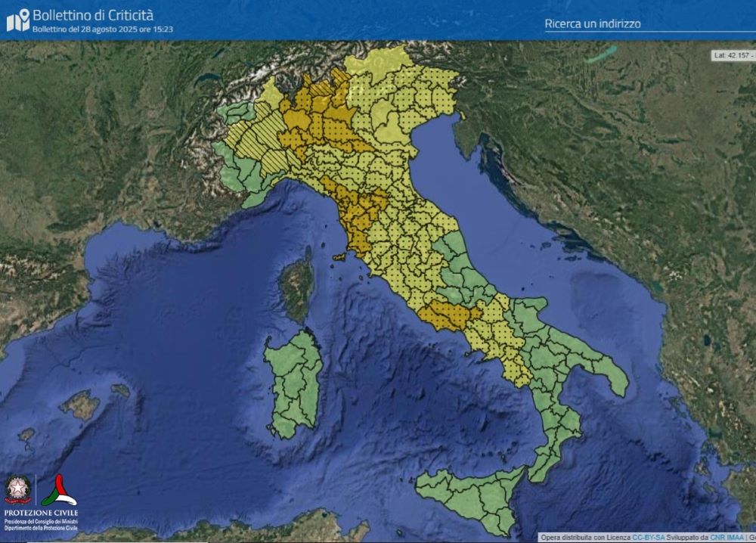Viewport: 756px width, 543px height.
Task: Click the 'PROTEZIONE CIVILE' text label
Action: point(41,513)
